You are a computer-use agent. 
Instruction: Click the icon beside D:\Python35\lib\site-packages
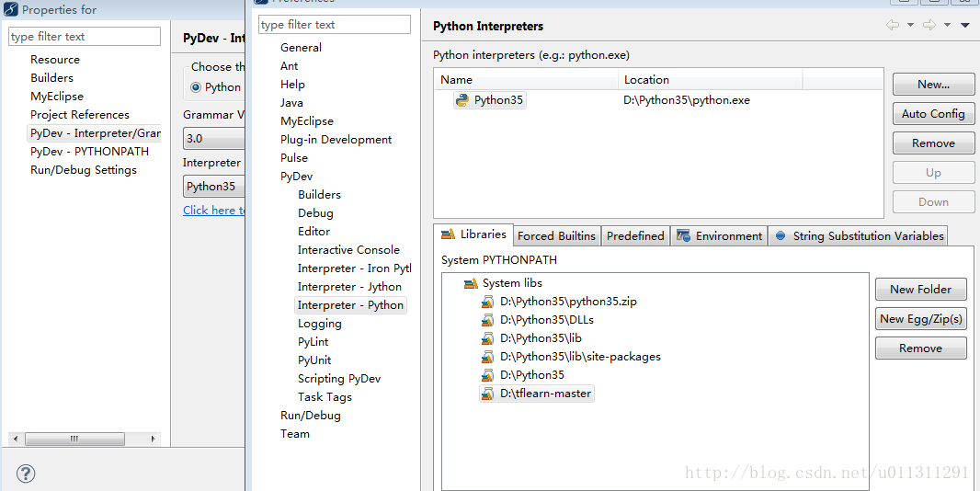487,357
